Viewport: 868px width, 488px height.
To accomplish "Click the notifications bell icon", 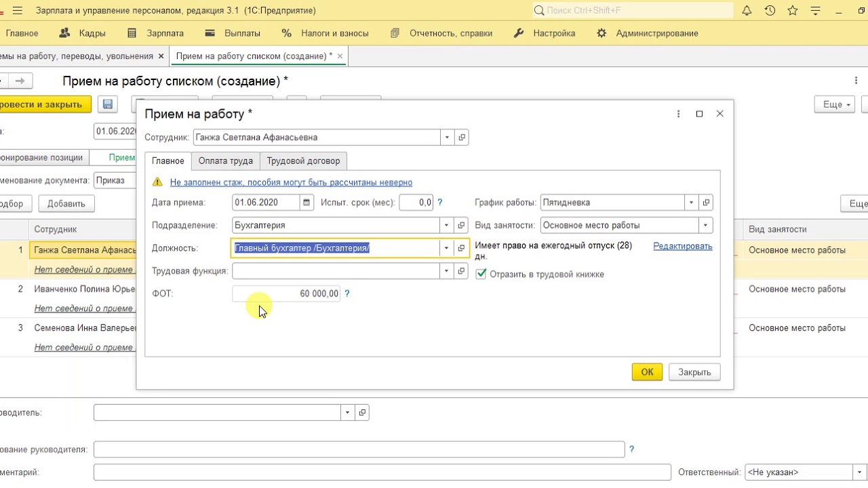I will point(747,11).
